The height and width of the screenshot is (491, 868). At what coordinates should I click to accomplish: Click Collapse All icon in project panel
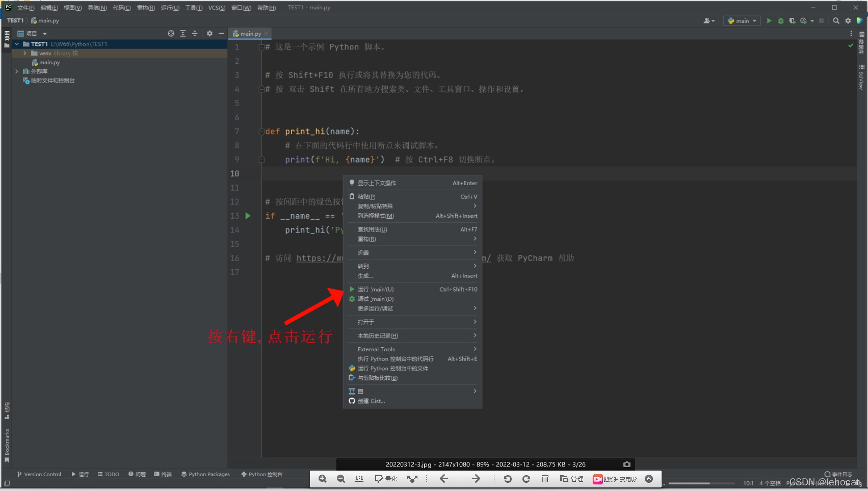point(195,34)
